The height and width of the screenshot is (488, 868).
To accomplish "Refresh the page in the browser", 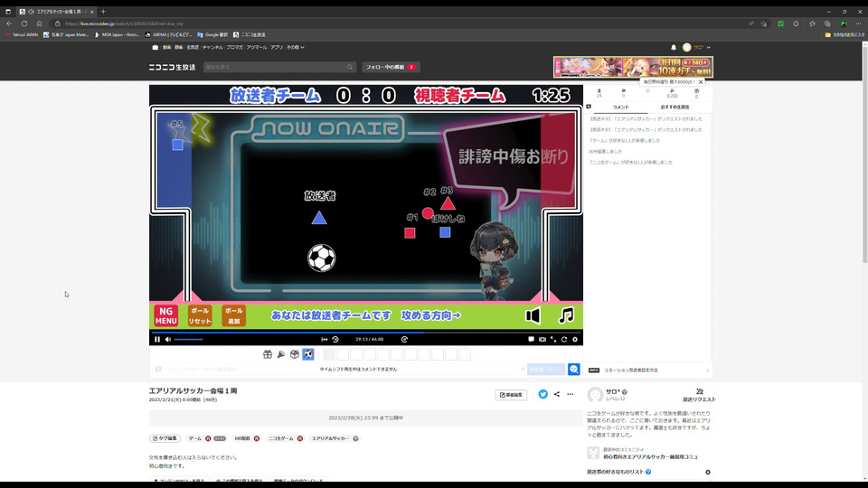I will point(24,23).
